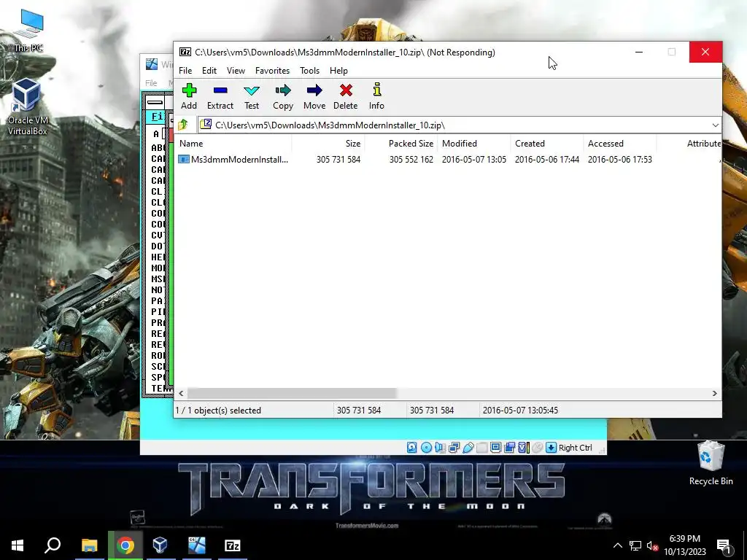Click the green Add toolbar icon
This screenshot has height=560, width=747.
[189, 90]
